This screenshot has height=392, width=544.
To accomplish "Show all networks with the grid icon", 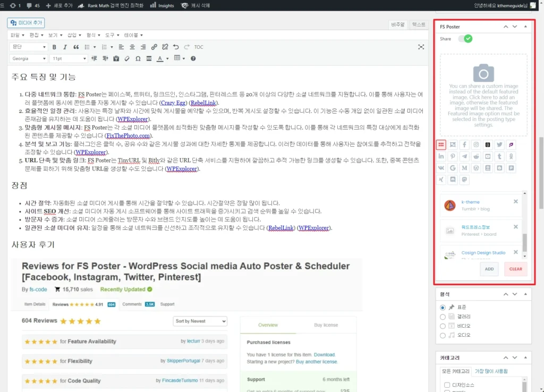I will point(441,144).
